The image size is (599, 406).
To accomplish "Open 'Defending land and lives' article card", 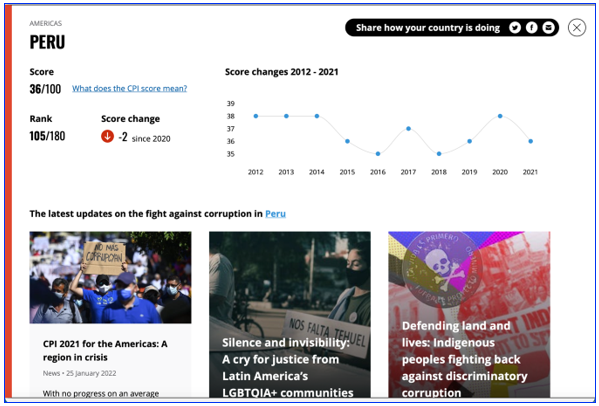I will [x=469, y=315].
